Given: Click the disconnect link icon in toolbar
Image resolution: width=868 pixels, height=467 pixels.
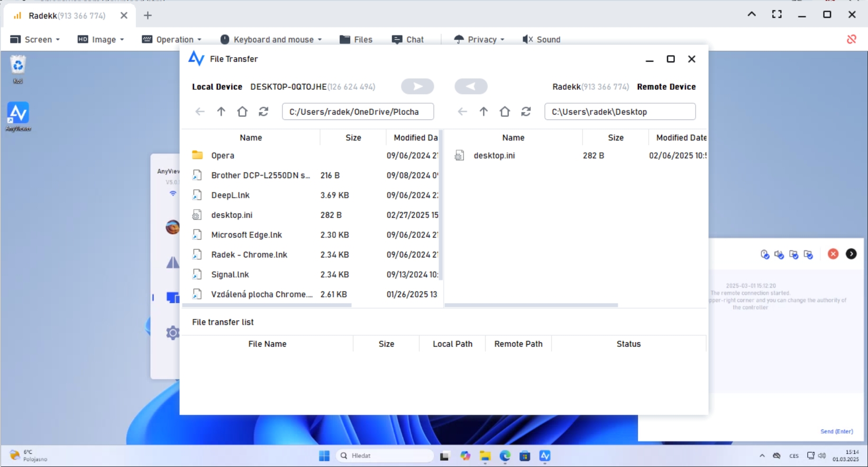Looking at the screenshot, I should tap(852, 39).
